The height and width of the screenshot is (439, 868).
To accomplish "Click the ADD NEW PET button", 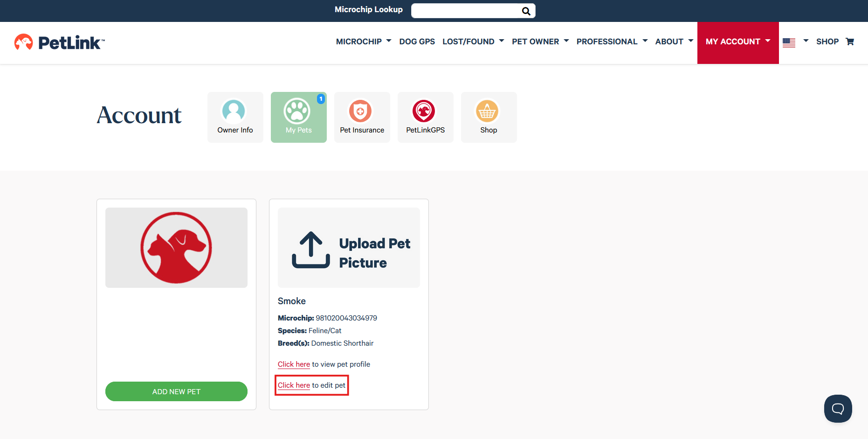I will coord(176,391).
